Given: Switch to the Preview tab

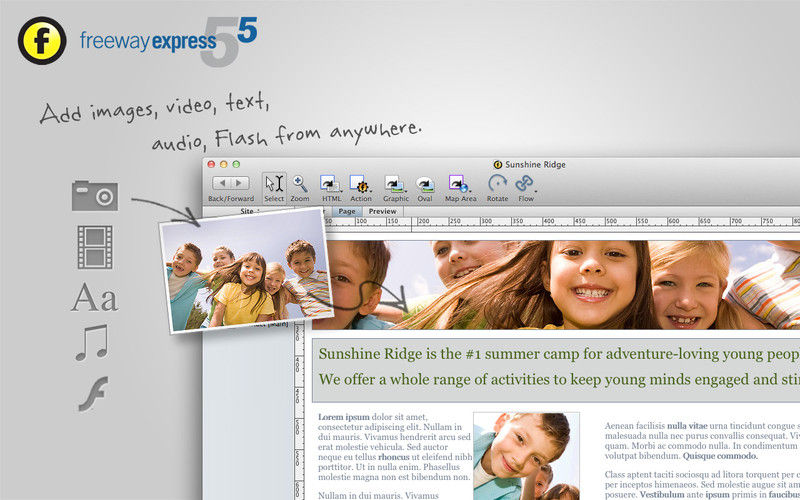Looking at the screenshot, I should tap(383, 211).
